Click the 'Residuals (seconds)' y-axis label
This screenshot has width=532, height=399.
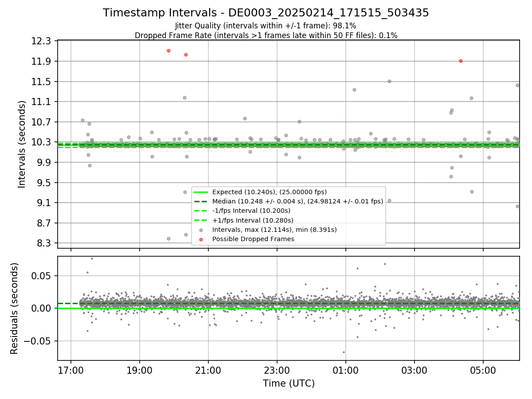tap(14, 308)
